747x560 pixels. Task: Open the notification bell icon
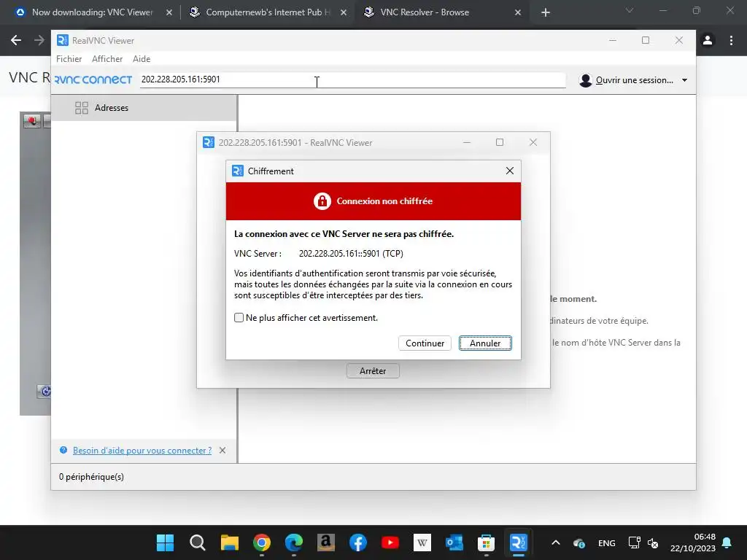pyautogui.click(x=727, y=542)
